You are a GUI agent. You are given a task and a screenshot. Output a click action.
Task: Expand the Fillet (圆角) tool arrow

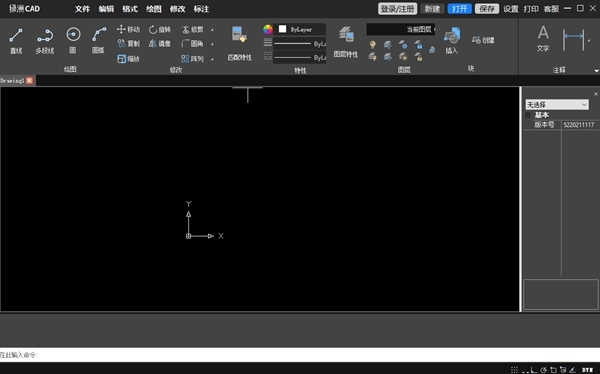click(x=212, y=44)
